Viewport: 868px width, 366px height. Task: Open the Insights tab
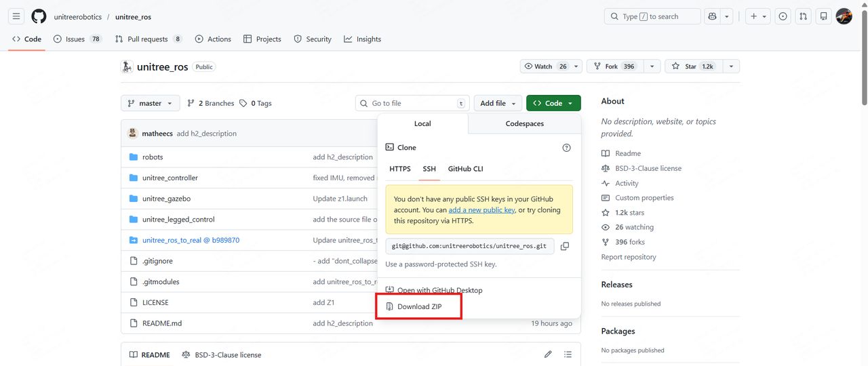pyautogui.click(x=362, y=39)
